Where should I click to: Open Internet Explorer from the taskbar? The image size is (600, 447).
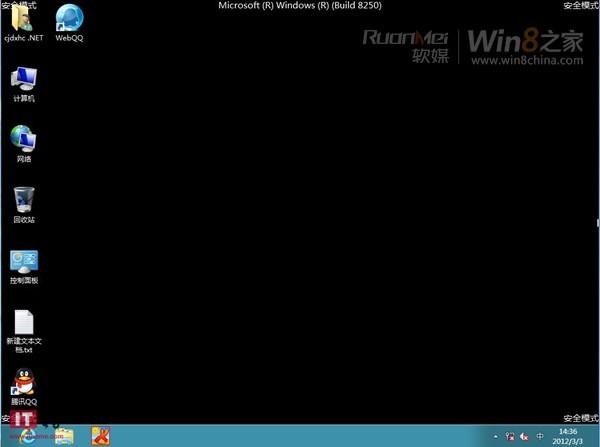coord(28,436)
